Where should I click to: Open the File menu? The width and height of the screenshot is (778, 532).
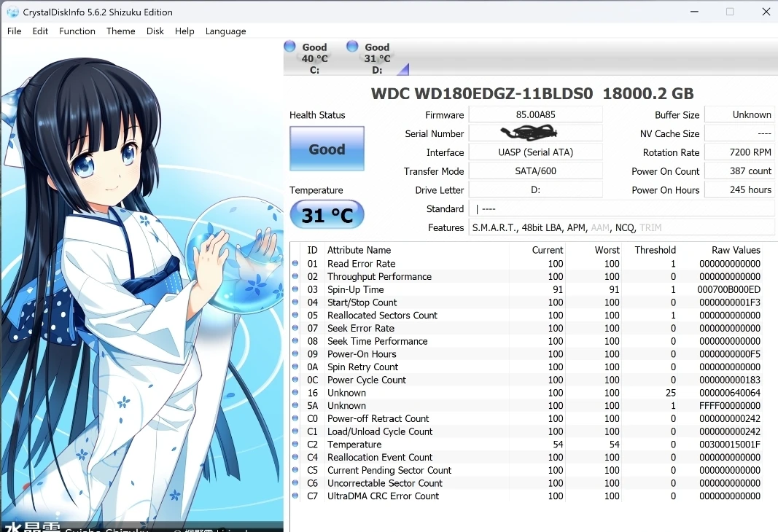coord(15,31)
